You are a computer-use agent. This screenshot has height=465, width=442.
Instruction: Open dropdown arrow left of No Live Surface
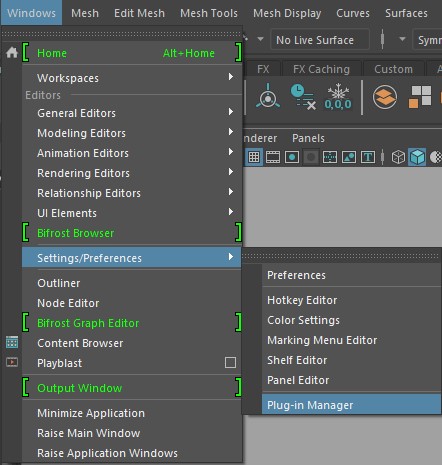tap(260, 39)
